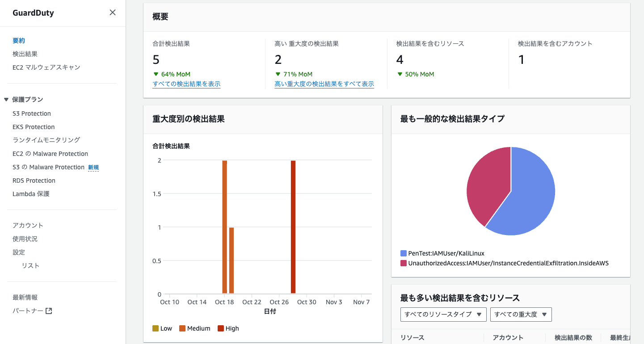
Task: Click the 検出結果を含むアカウント value 1
Action: [521, 60]
